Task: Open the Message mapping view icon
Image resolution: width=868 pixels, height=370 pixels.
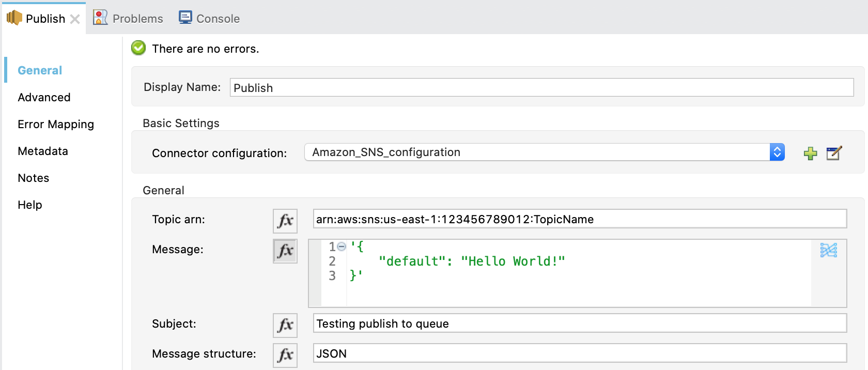Action: (x=829, y=250)
